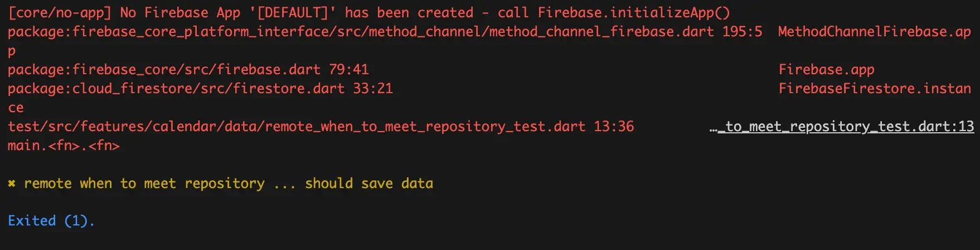Select the 'Exited (1).' status text
The width and height of the screenshot is (980, 250).
[51, 221]
